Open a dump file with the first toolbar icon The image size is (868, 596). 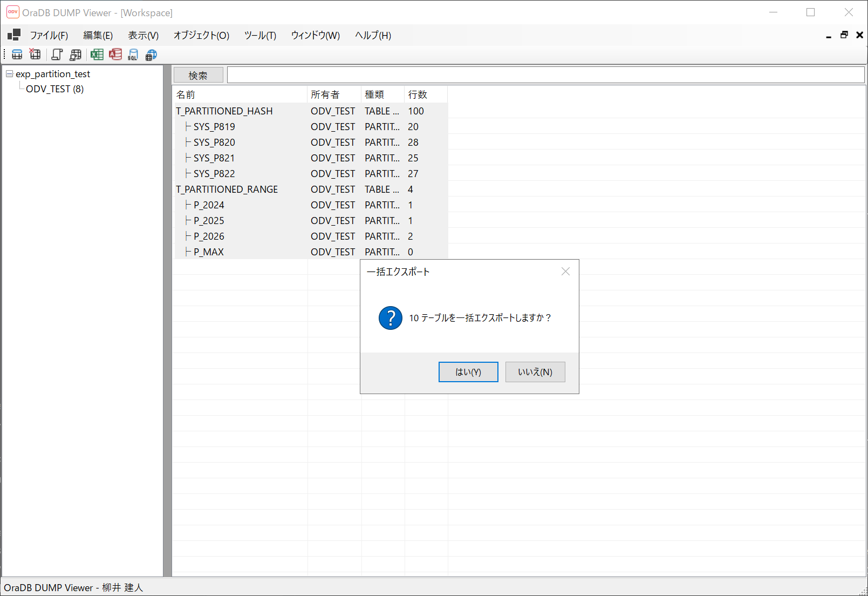[17, 54]
